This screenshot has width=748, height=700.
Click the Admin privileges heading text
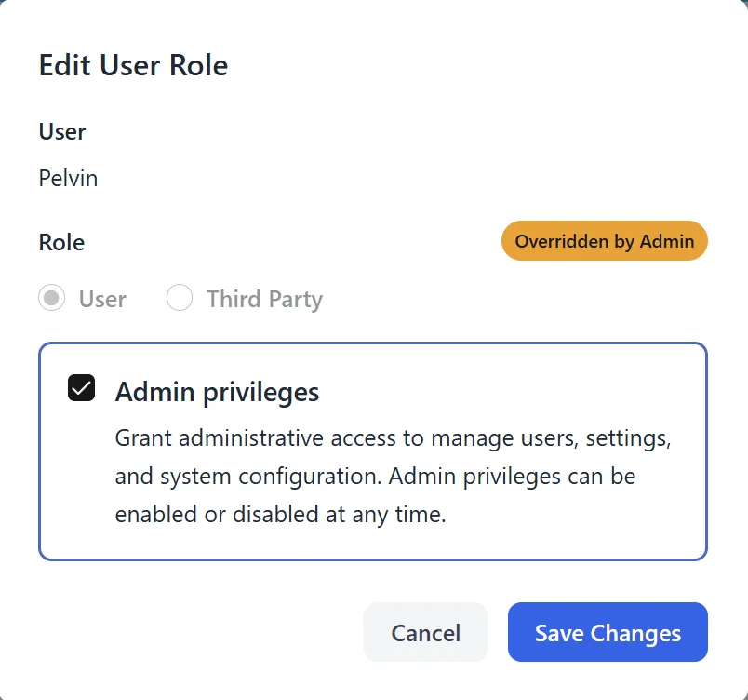point(216,391)
